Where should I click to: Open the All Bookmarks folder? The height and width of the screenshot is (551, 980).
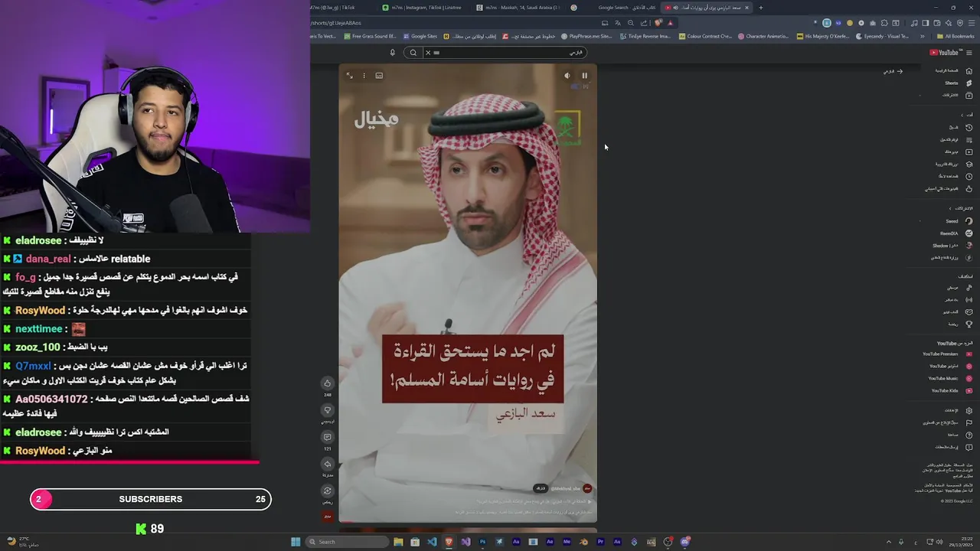tap(957, 36)
